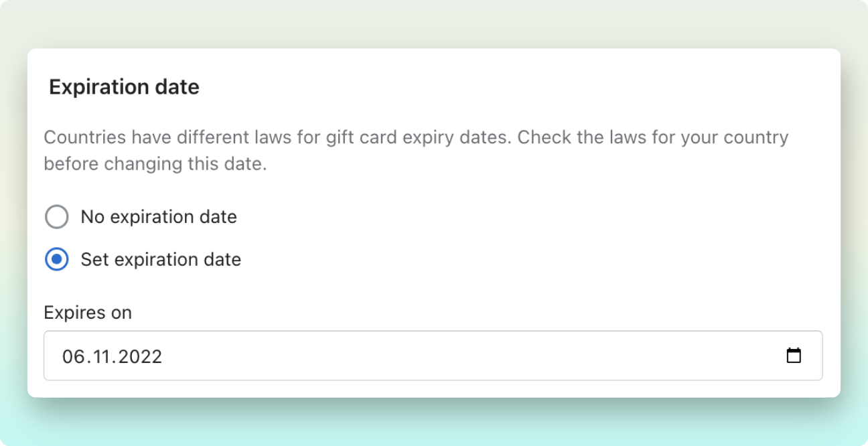The width and height of the screenshot is (868, 446).
Task: Open the calendar picker icon
Action: tap(794, 356)
